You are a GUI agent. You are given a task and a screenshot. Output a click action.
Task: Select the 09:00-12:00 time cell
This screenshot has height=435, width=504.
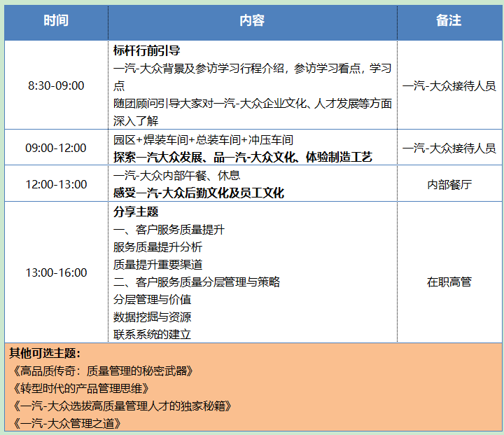pos(56,148)
